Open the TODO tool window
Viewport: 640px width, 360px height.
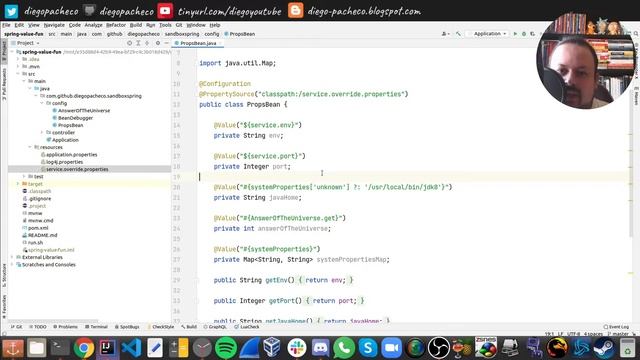pos(38,327)
